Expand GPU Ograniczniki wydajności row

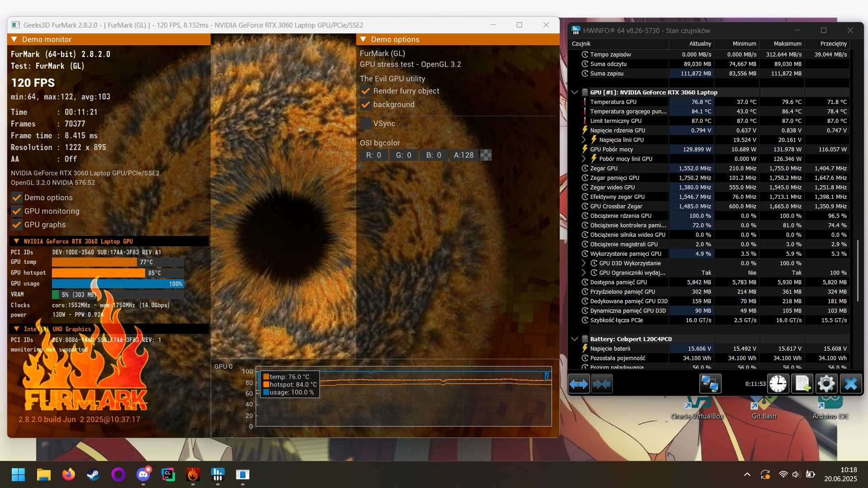click(x=584, y=272)
